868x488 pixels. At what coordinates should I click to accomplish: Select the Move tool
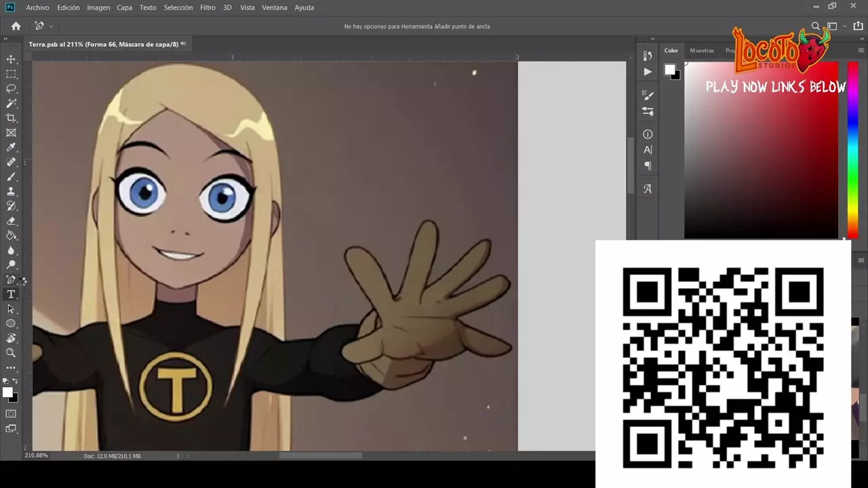pos(11,60)
